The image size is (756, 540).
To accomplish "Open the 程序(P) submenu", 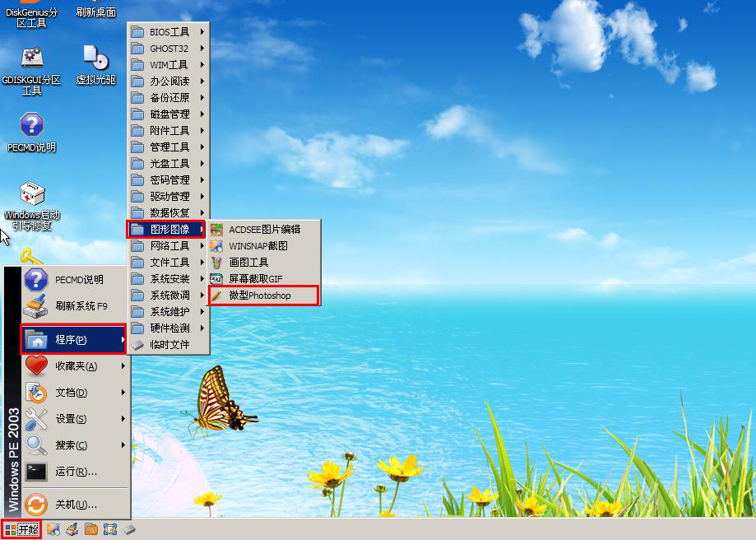I will [74, 339].
